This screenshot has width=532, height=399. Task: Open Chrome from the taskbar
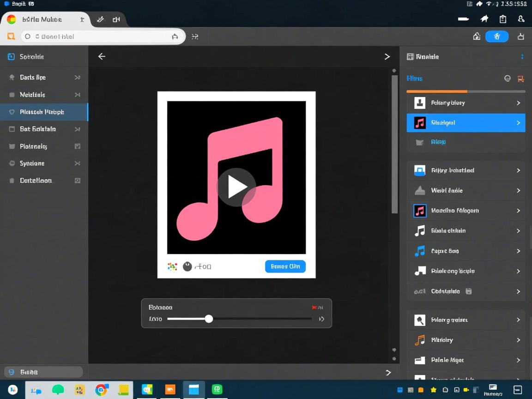pyautogui.click(x=101, y=390)
